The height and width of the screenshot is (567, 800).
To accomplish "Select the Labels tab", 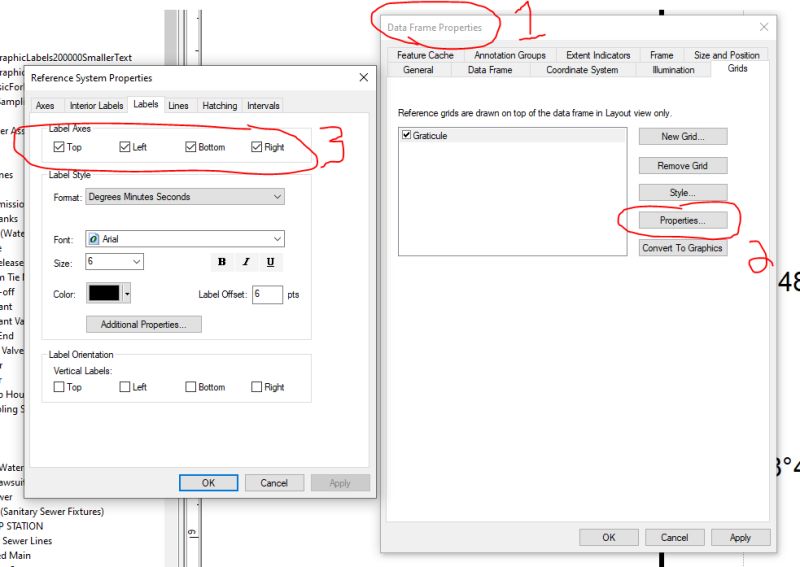I will pos(146,104).
